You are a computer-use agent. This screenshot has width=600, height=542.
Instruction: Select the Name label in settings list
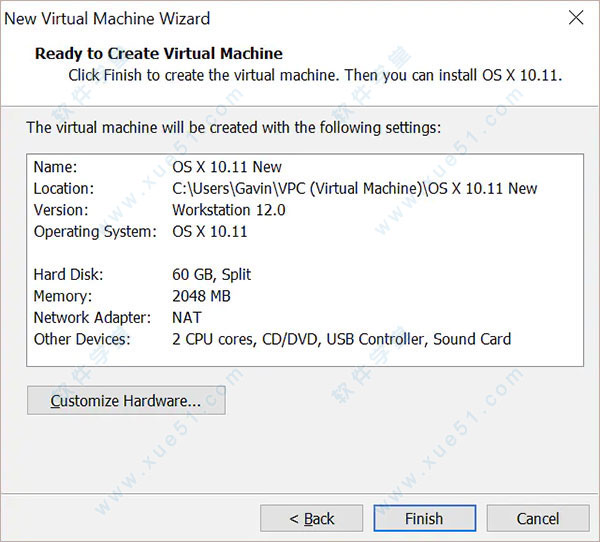coord(54,167)
